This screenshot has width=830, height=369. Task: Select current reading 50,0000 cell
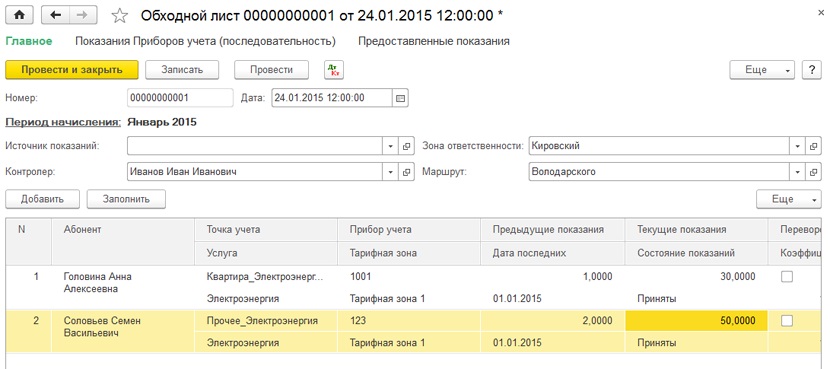coord(696,320)
